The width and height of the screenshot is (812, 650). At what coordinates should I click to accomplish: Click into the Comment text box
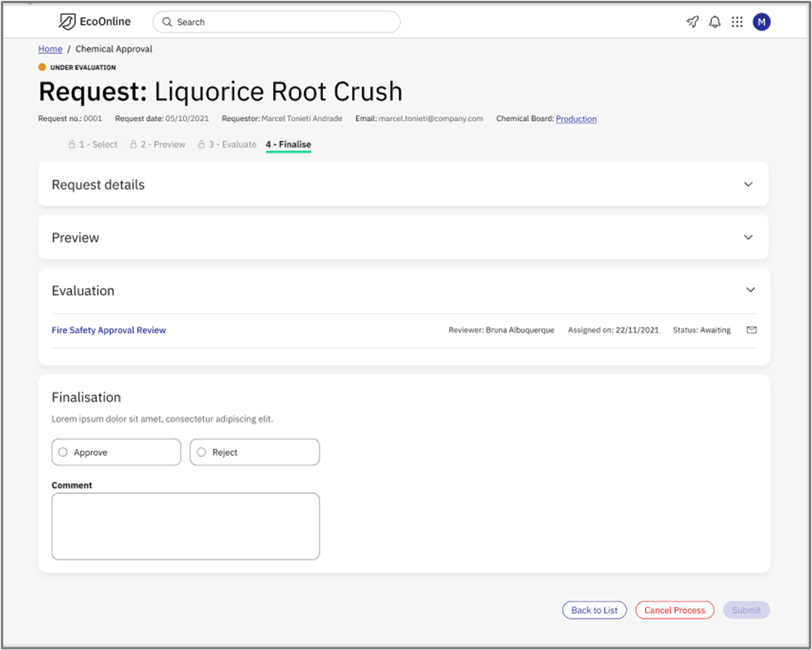point(185,526)
